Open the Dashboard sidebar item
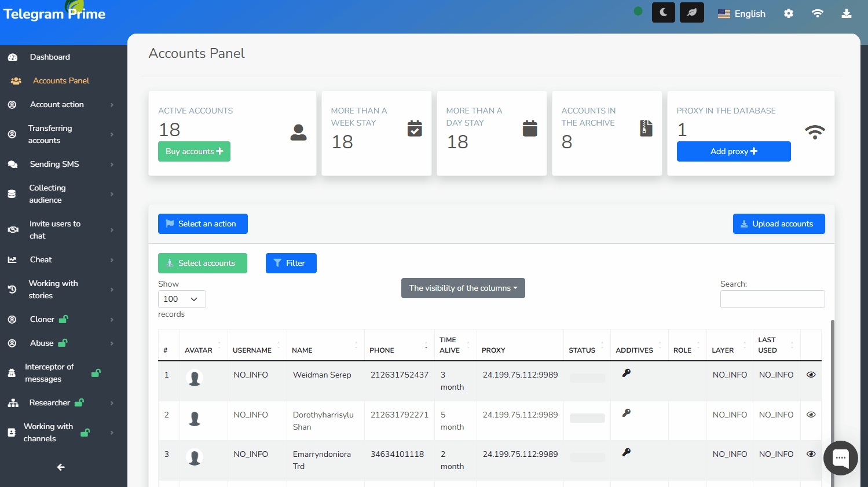Screen dimensions: 868x487 point(50,57)
